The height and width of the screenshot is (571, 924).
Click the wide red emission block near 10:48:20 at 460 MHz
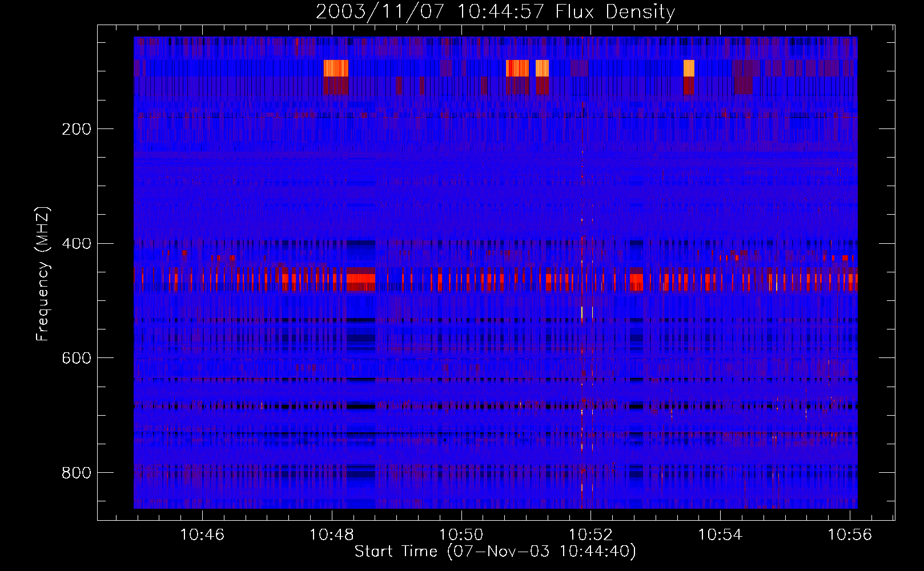[x=361, y=279]
